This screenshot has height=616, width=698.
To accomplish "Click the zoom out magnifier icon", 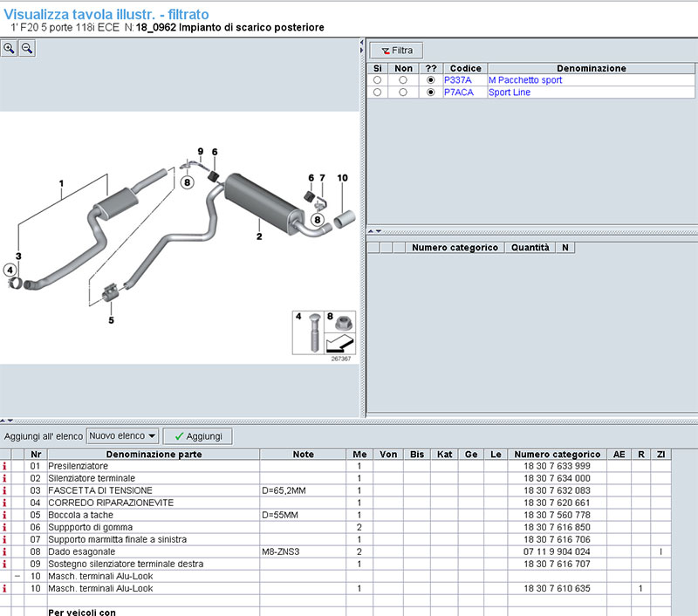I will pyautogui.click(x=27, y=49).
